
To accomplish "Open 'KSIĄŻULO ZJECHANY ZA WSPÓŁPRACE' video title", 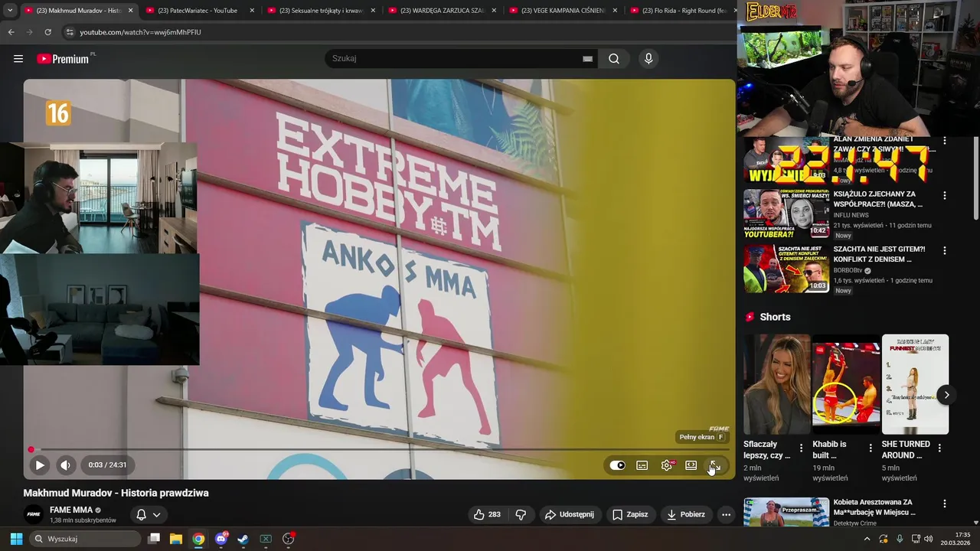I will (878, 200).
